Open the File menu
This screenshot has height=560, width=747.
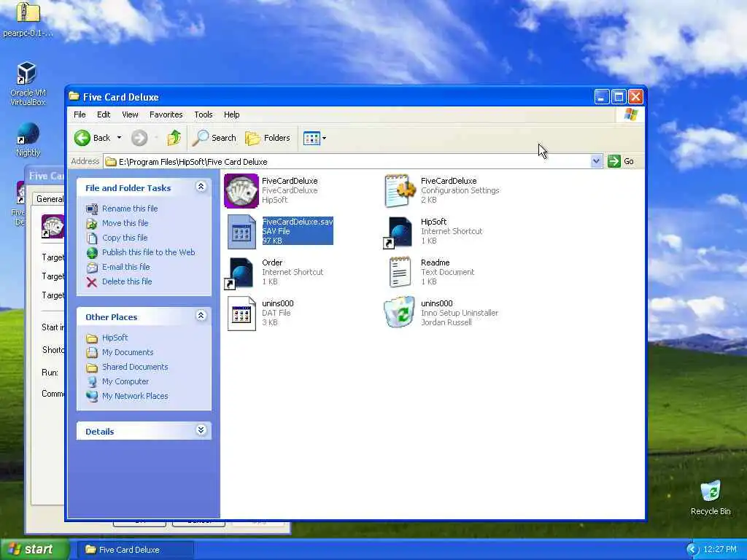(80, 114)
